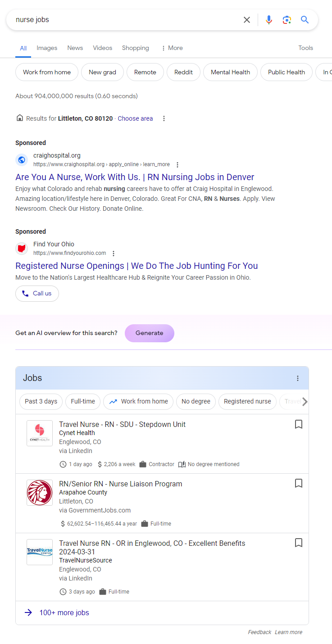Click inside the nurse jobs search field
Image resolution: width=332 pixels, height=644 pixels.
126,20
